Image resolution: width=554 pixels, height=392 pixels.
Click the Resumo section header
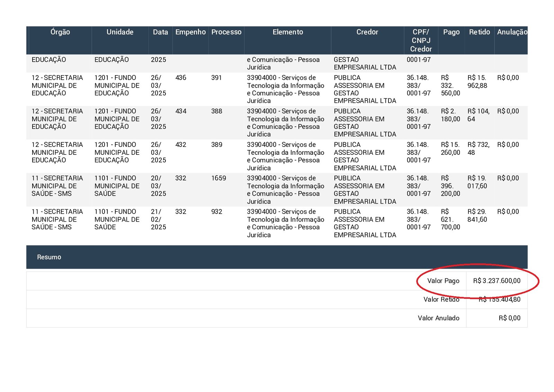coord(49,257)
